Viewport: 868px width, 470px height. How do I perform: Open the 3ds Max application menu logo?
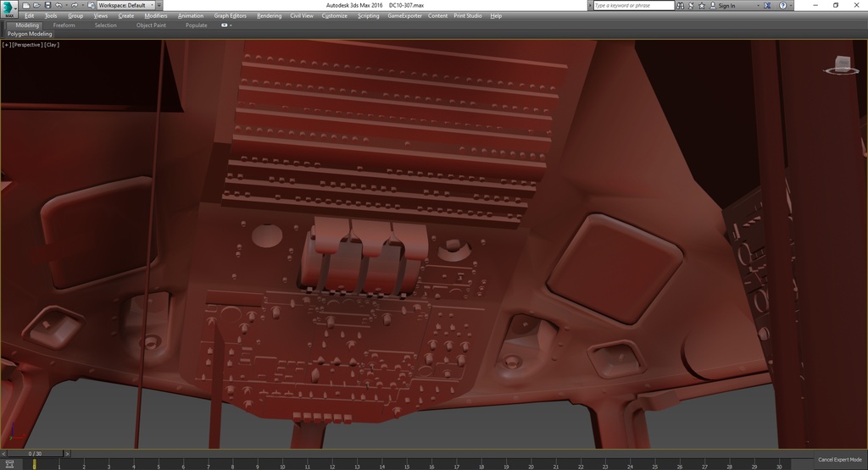click(x=9, y=9)
